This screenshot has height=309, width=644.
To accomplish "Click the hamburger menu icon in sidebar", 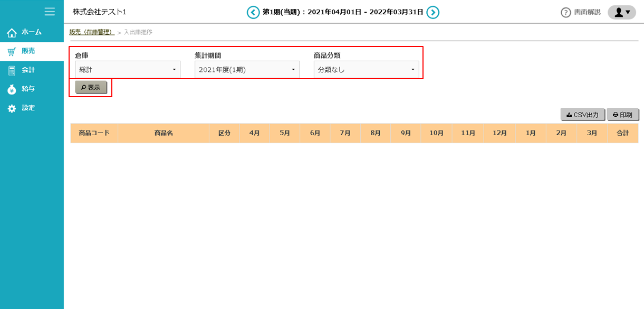I will 50,12.
